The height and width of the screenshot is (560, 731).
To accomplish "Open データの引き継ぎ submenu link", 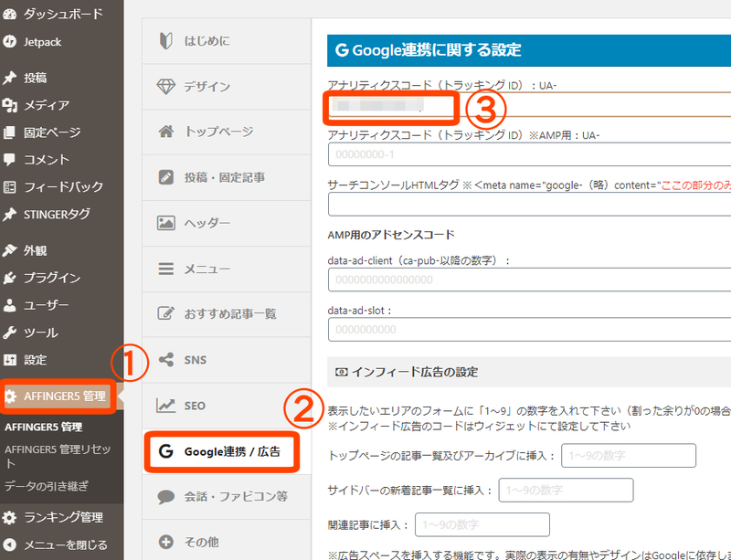I will pyautogui.click(x=47, y=486).
